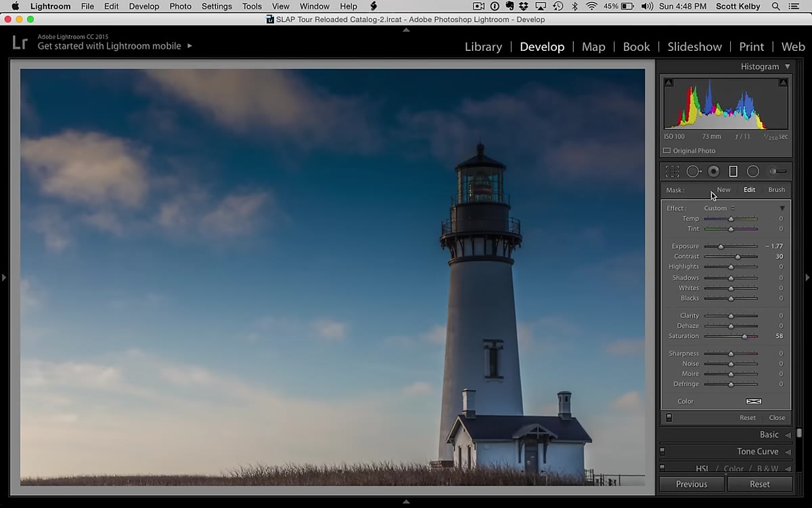Switch to the Print module
This screenshot has width=812, height=508.
click(751, 47)
